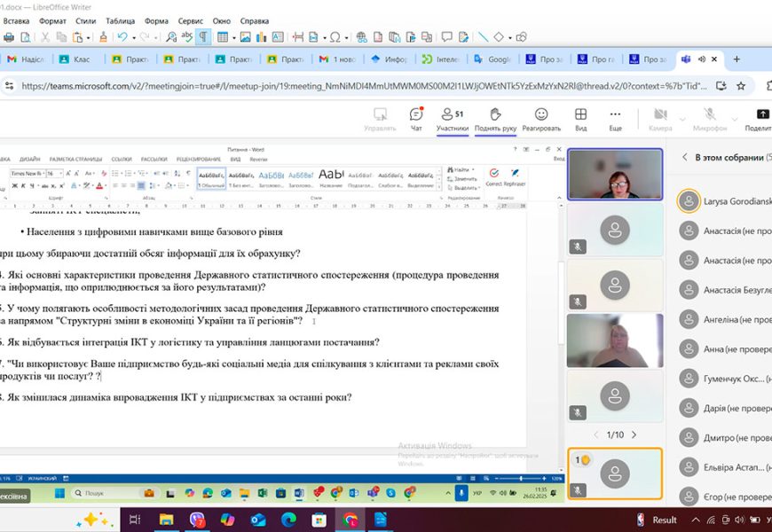
Task: Switch to the Google browser tab
Action: pos(492,59)
